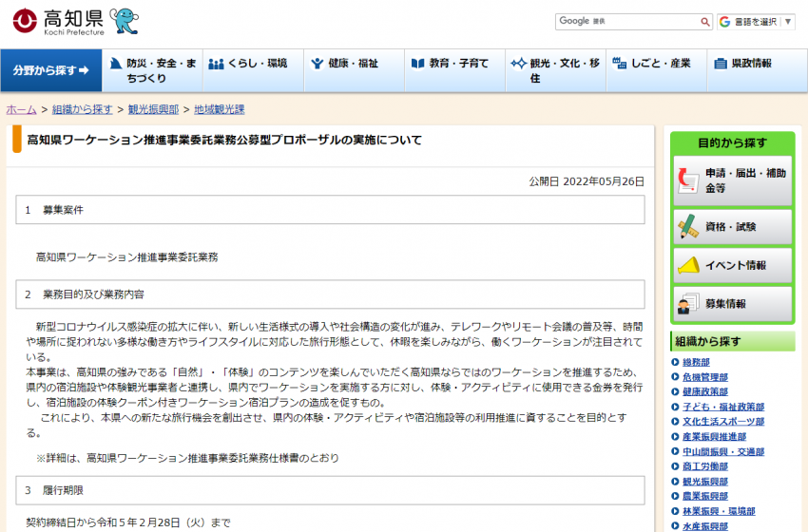Open 資格・試験 pencil icon button
The width and height of the screenshot is (808, 532).
click(x=732, y=227)
